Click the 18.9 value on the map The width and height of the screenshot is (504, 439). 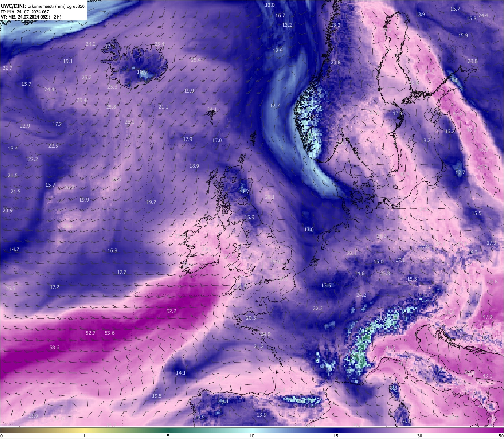194,166
